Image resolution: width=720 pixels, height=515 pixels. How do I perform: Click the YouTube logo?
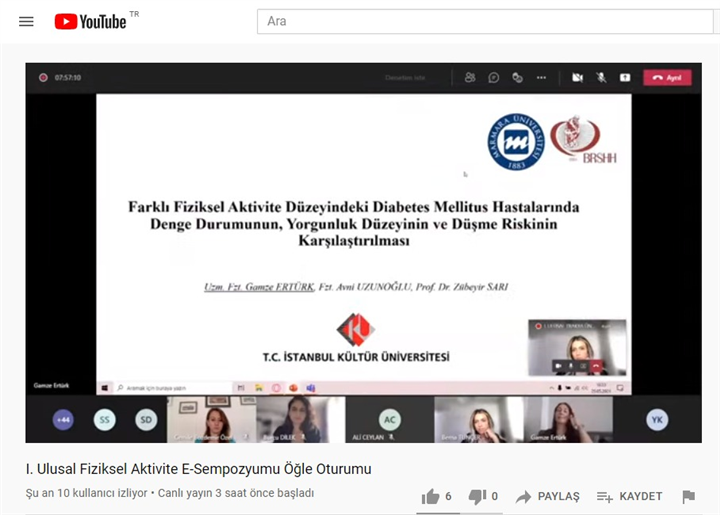tap(91, 21)
